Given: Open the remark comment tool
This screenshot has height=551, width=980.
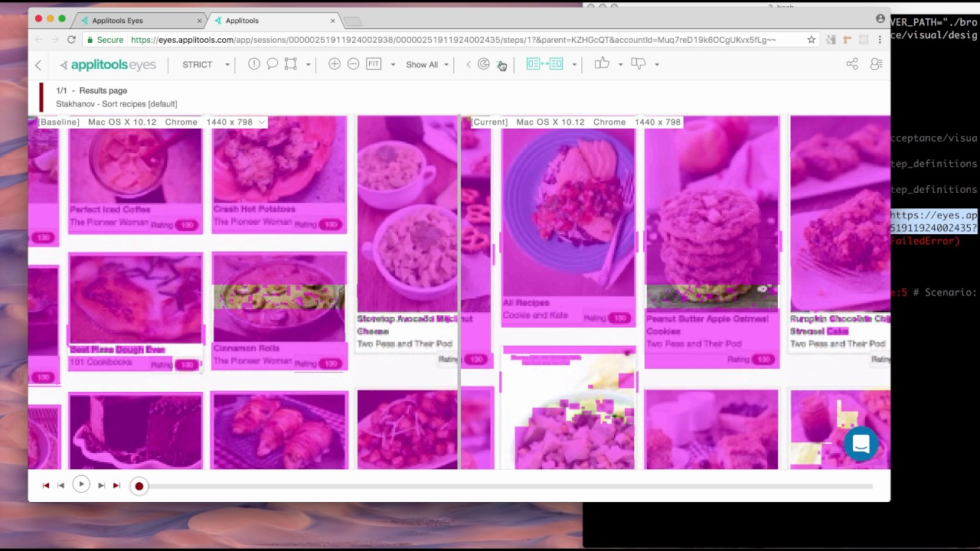Looking at the screenshot, I should (272, 64).
